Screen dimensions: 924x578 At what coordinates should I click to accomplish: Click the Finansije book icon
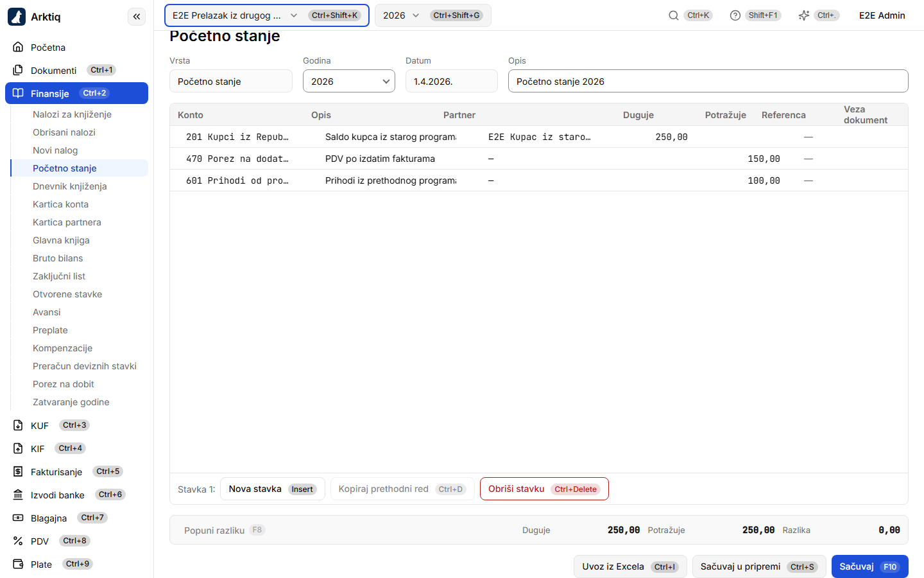pyautogui.click(x=18, y=93)
